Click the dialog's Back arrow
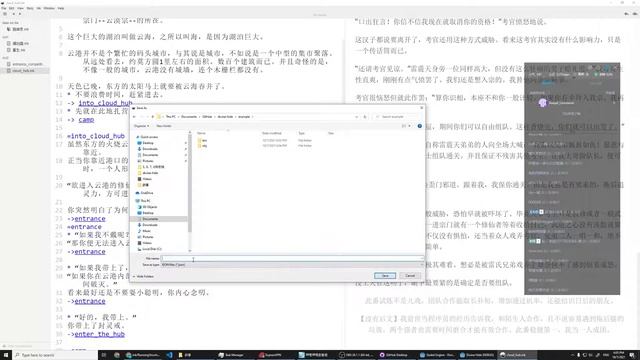This screenshot has width=640, height=360. 134,117
